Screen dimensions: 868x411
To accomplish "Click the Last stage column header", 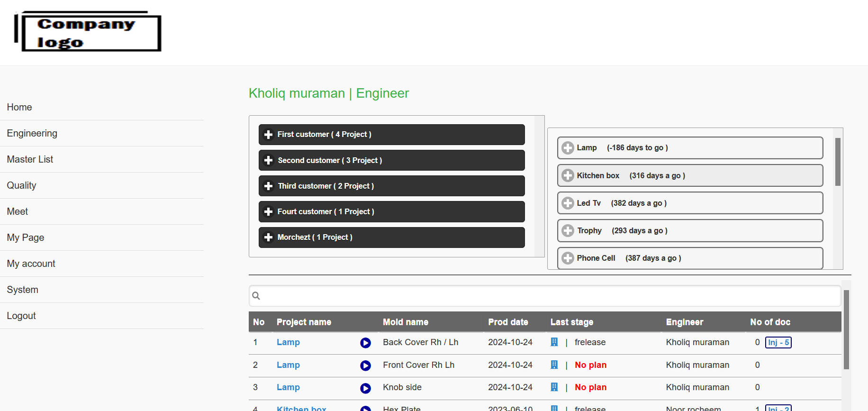I will click(572, 322).
